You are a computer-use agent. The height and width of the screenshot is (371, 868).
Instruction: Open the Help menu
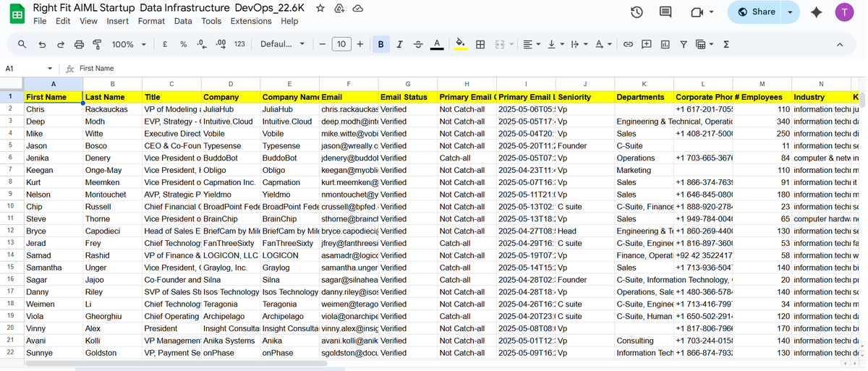pos(289,21)
